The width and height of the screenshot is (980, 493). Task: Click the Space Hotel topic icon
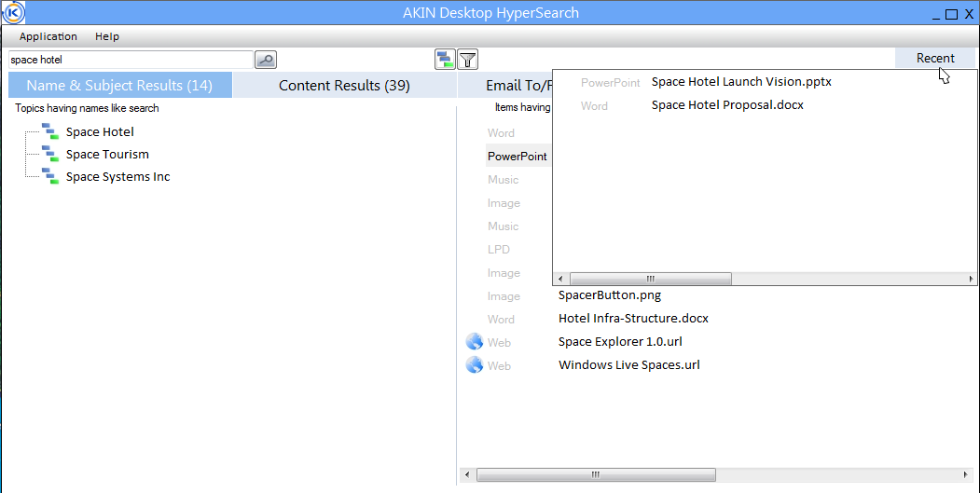click(x=50, y=131)
